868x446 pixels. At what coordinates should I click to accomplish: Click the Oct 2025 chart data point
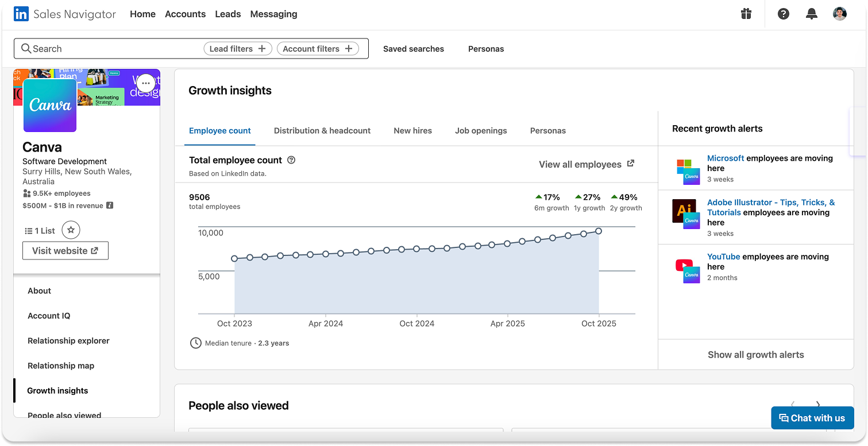click(599, 231)
